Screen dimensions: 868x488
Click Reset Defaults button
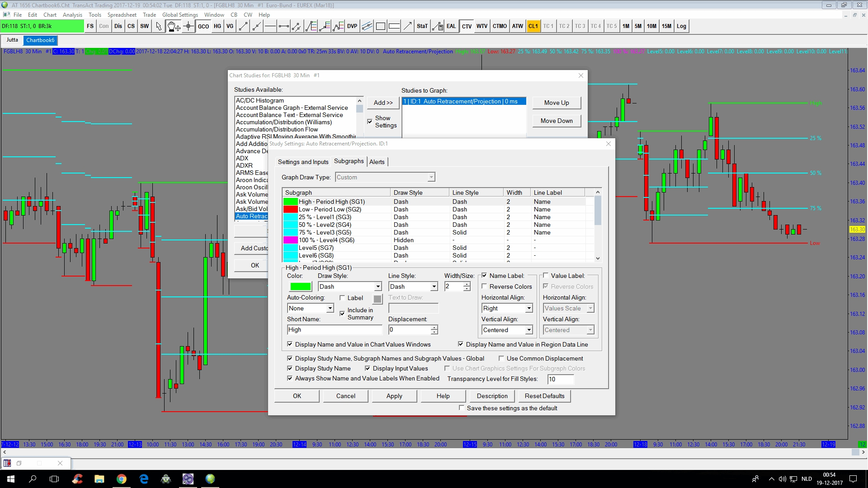pos(544,396)
